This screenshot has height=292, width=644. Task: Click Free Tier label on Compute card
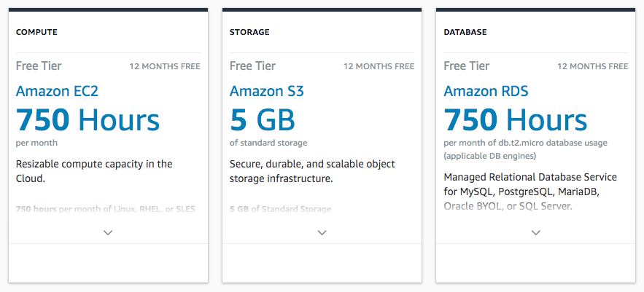[39, 66]
